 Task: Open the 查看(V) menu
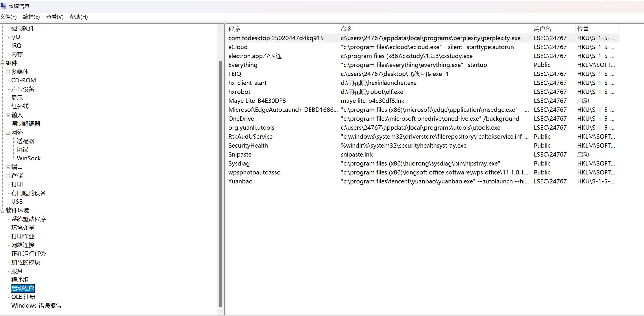point(55,17)
